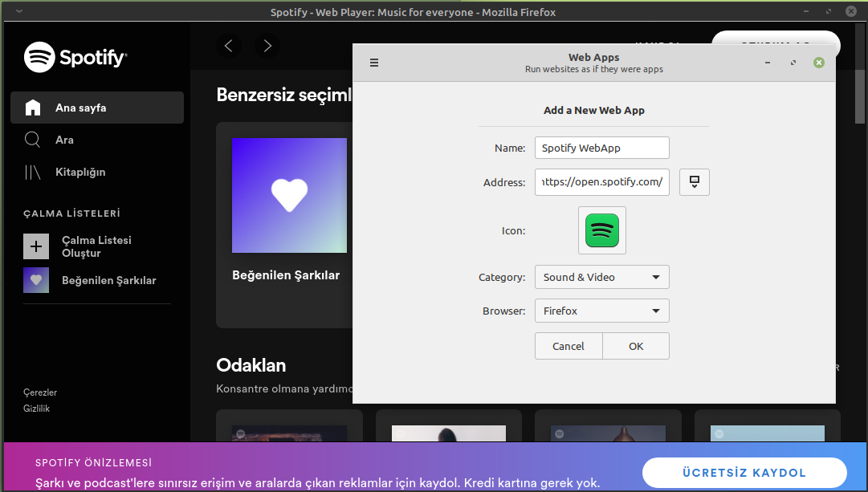Cancel adding the new web app
868x492 pixels.
568,346
